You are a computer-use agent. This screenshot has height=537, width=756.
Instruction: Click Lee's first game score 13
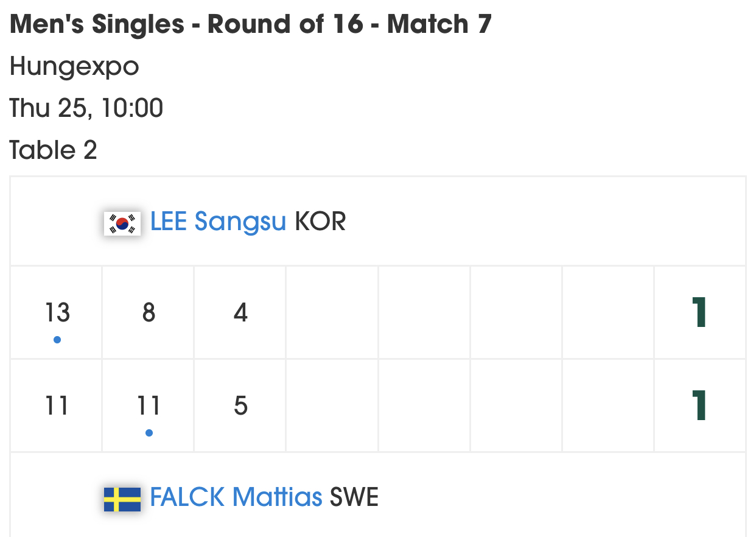tap(57, 313)
